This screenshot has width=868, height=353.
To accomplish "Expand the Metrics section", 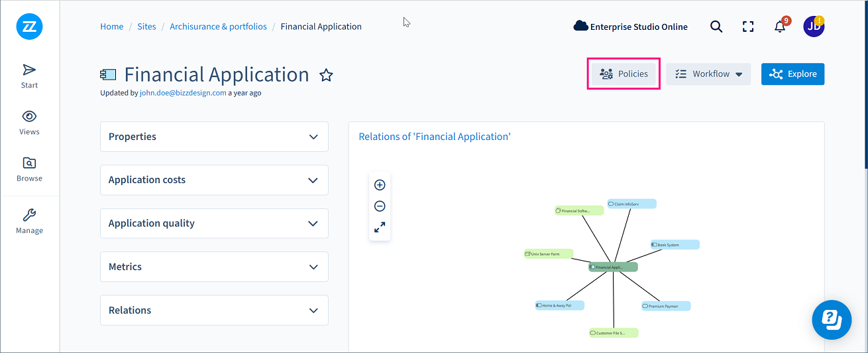I will 214,267.
